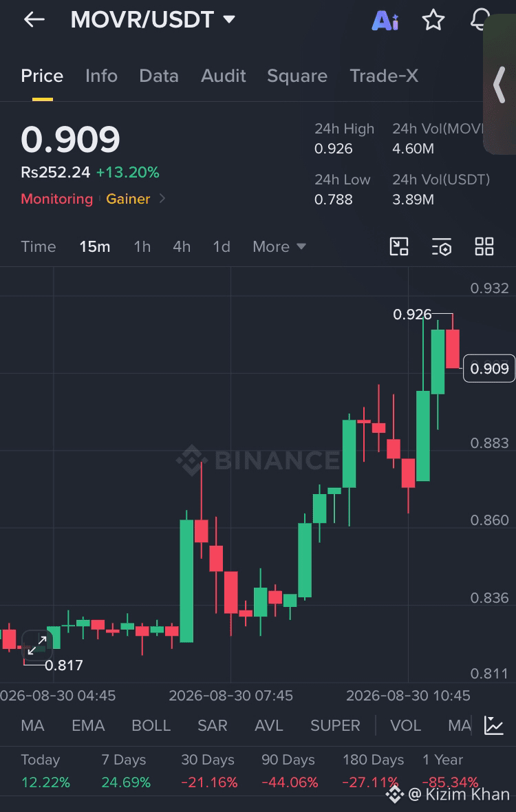Click the 24h Vol(USDT) 3.89M value

point(413,200)
